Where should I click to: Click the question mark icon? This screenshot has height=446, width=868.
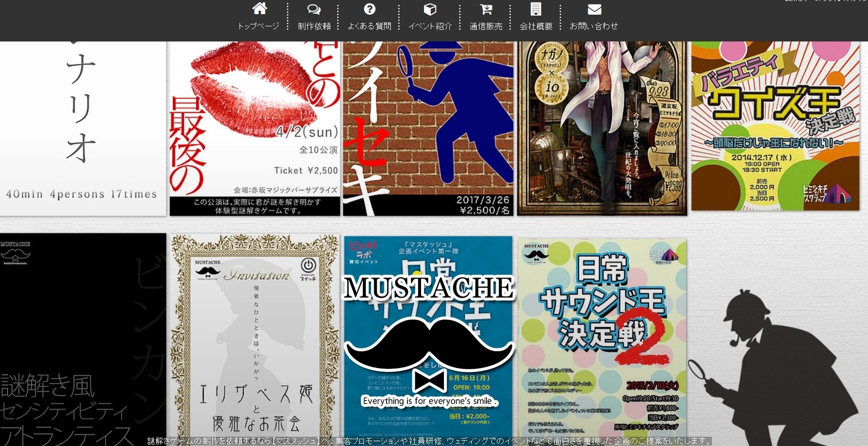[369, 9]
